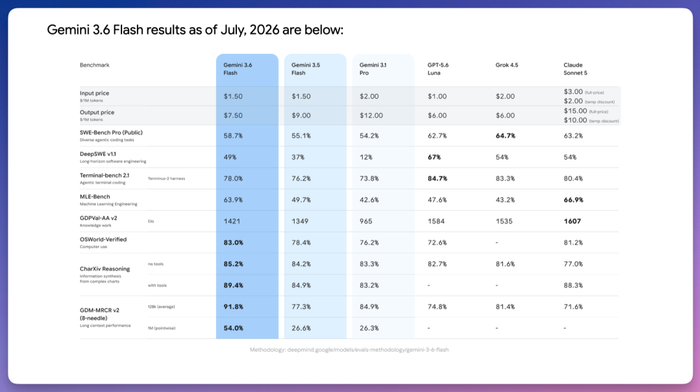Screen dimensions: 700x392
Task: Click the DeepSWE v1.1 row label
Action: (x=98, y=154)
